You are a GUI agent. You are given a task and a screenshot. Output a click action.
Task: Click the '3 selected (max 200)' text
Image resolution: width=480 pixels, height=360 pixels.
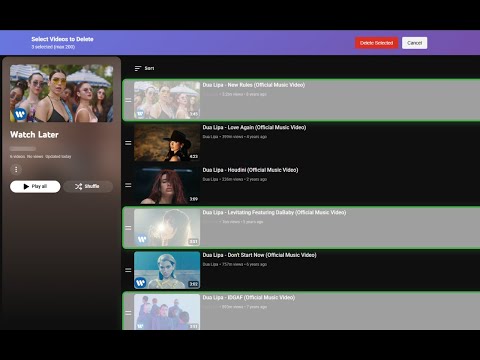pyautogui.click(x=53, y=47)
